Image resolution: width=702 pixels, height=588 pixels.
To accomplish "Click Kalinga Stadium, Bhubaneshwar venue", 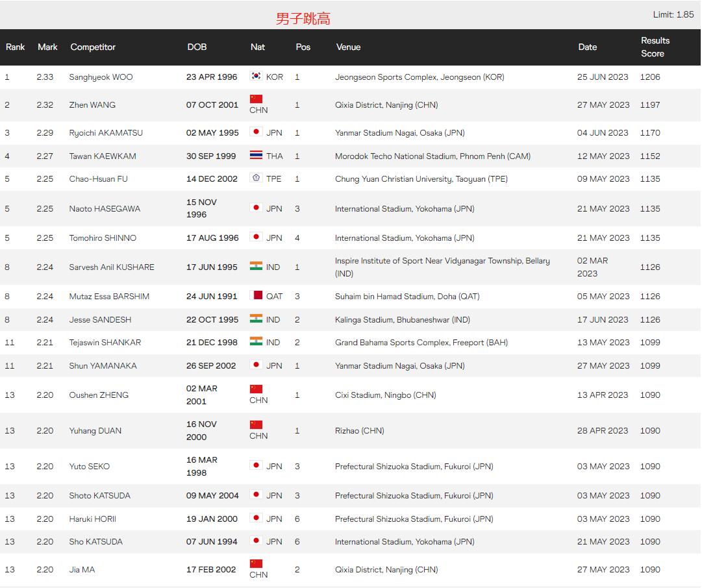I will pos(403,319).
